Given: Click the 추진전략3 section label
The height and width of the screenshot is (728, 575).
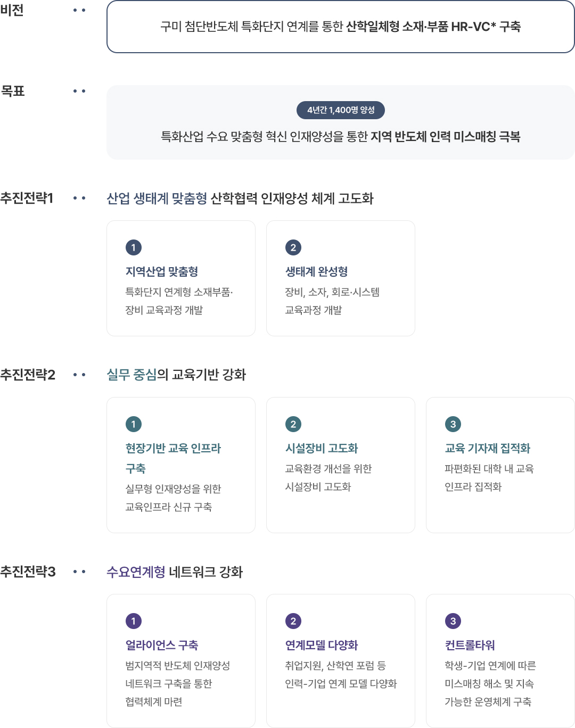Looking at the screenshot, I should click(28, 572).
